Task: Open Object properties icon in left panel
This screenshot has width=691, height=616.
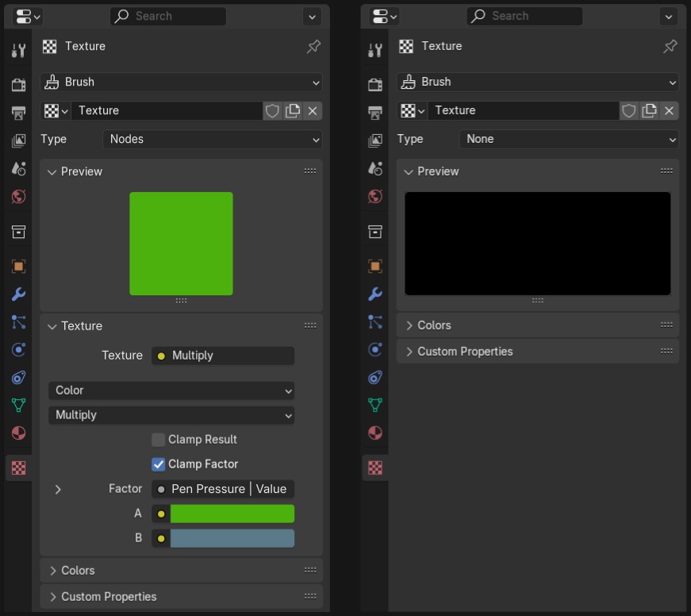Action: pos(18,266)
